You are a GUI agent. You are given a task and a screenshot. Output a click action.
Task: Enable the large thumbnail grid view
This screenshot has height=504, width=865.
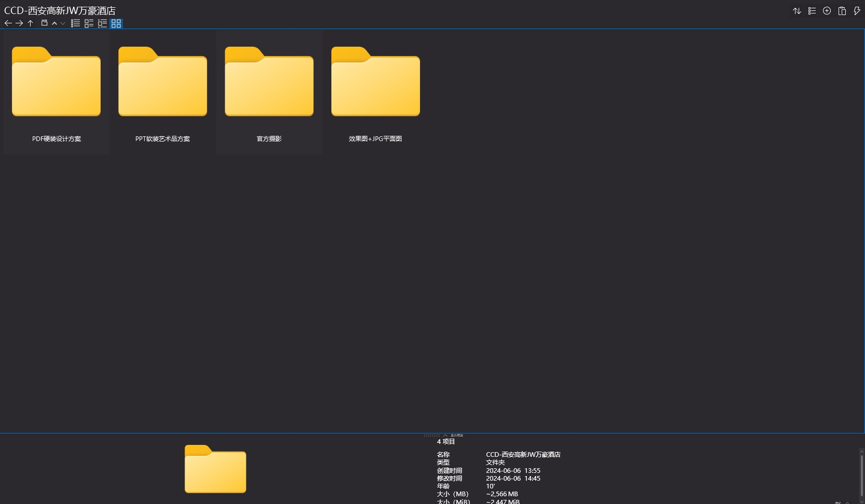[116, 23]
